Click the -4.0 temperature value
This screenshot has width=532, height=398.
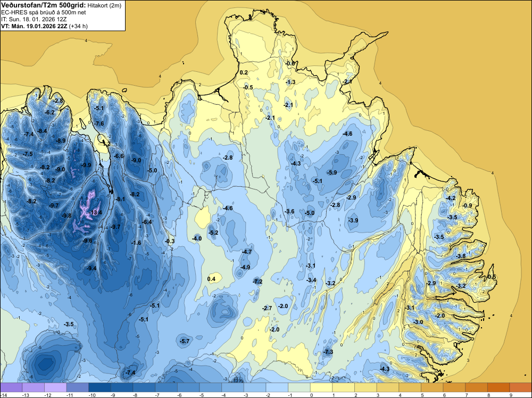[197, 238]
